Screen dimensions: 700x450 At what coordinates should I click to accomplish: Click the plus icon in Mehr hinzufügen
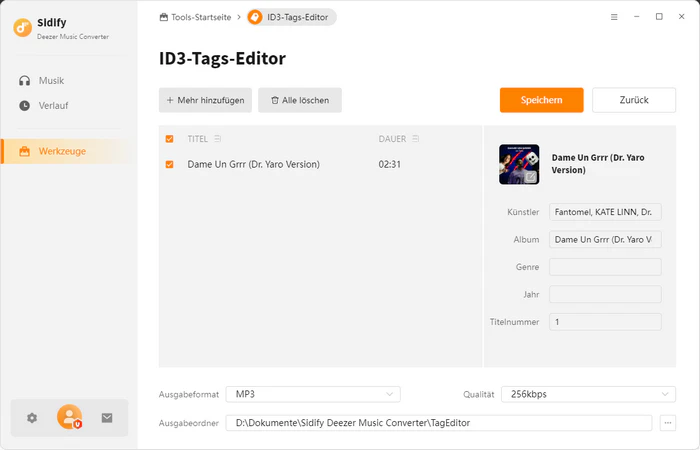[x=170, y=100]
